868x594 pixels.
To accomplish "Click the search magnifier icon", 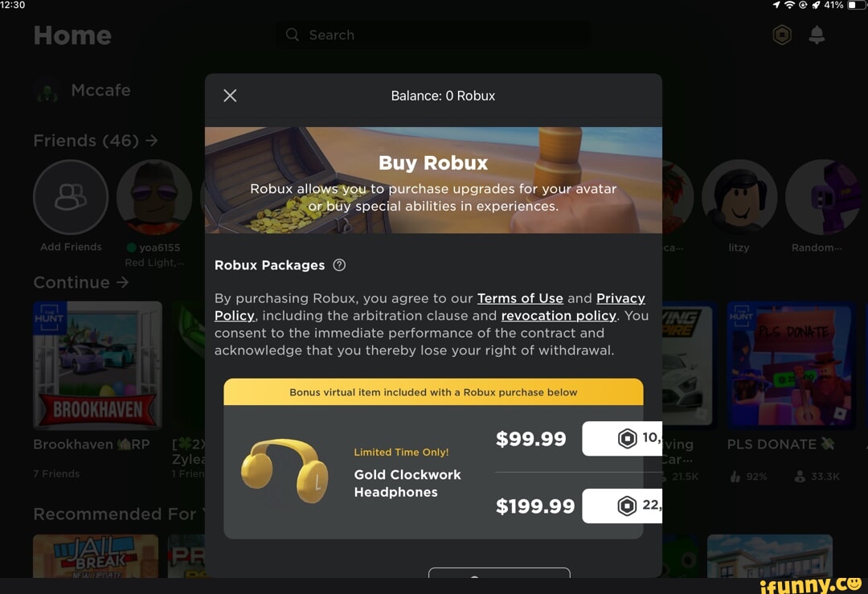I will pos(293,35).
